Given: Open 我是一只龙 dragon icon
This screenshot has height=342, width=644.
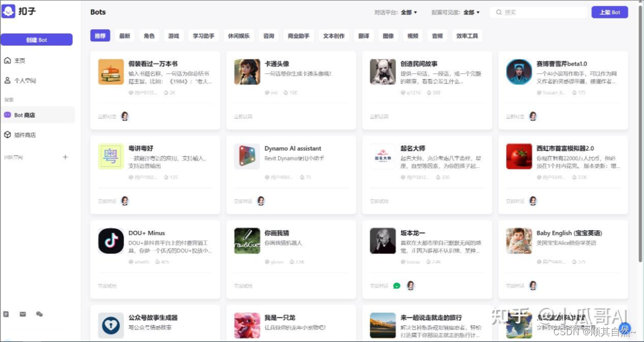Looking at the screenshot, I should pos(247,326).
